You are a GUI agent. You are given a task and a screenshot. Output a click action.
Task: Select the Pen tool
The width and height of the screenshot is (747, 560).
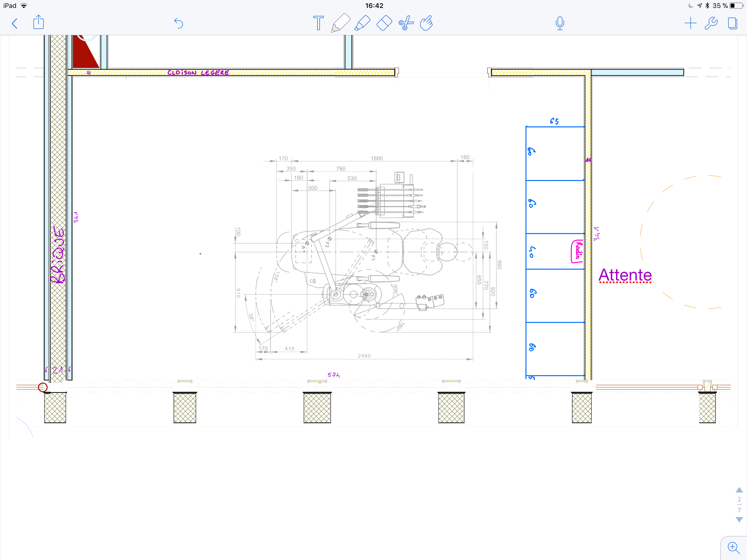point(340,23)
